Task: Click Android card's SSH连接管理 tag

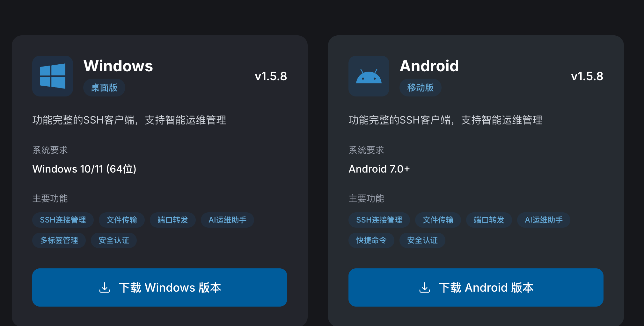Action: coord(379,220)
